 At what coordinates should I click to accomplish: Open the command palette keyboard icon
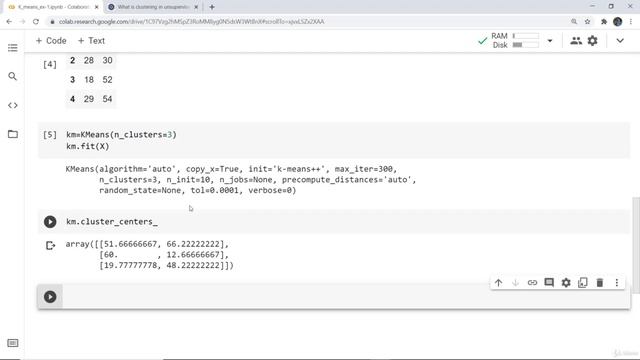[x=13, y=343]
